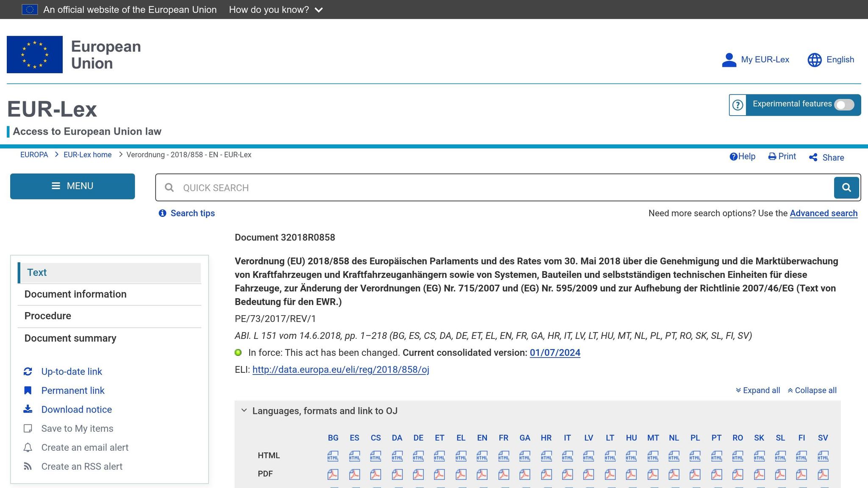Open the German HTML version icon
Image resolution: width=868 pixels, height=488 pixels.
tap(418, 456)
